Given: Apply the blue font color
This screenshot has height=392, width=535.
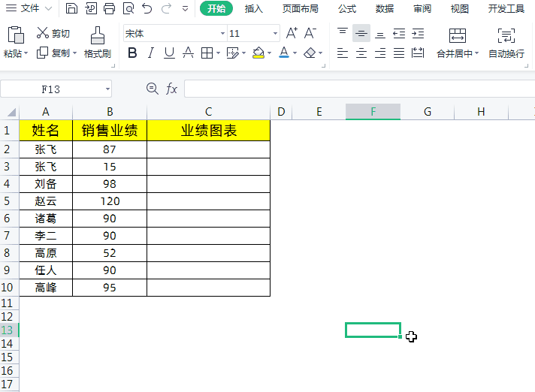Looking at the screenshot, I should point(284,53).
